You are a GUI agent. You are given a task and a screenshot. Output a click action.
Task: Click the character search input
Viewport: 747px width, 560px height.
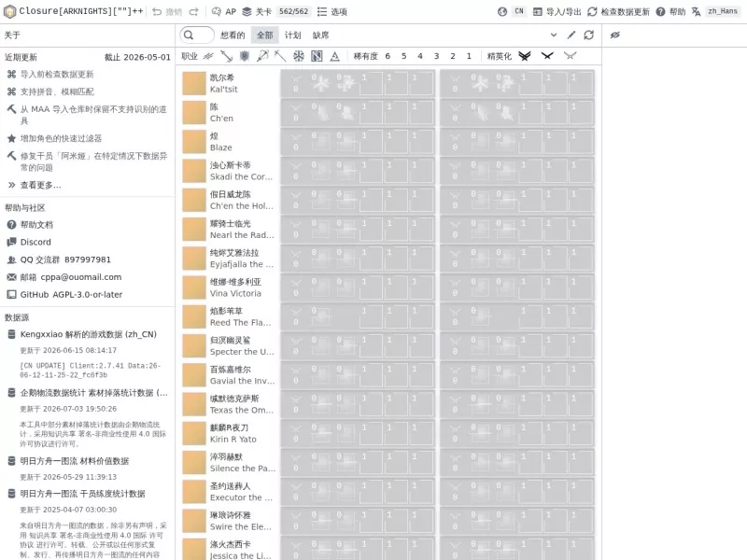pyautogui.click(x=197, y=35)
